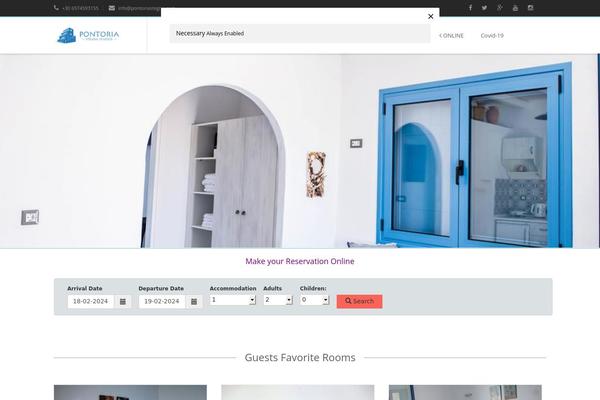Screen dimensions: 600x400
Task: Open the ONLINE menu item
Action: pyautogui.click(x=452, y=36)
